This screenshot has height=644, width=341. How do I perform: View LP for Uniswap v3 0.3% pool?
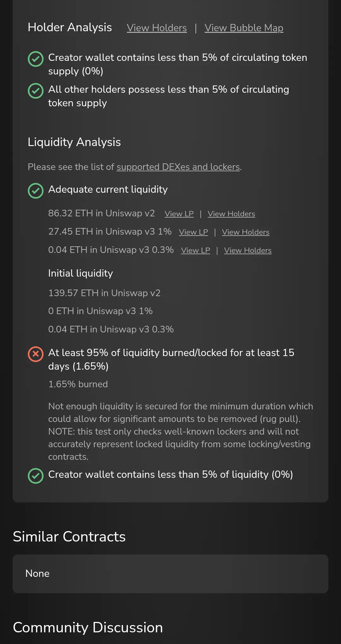click(x=195, y=250)
